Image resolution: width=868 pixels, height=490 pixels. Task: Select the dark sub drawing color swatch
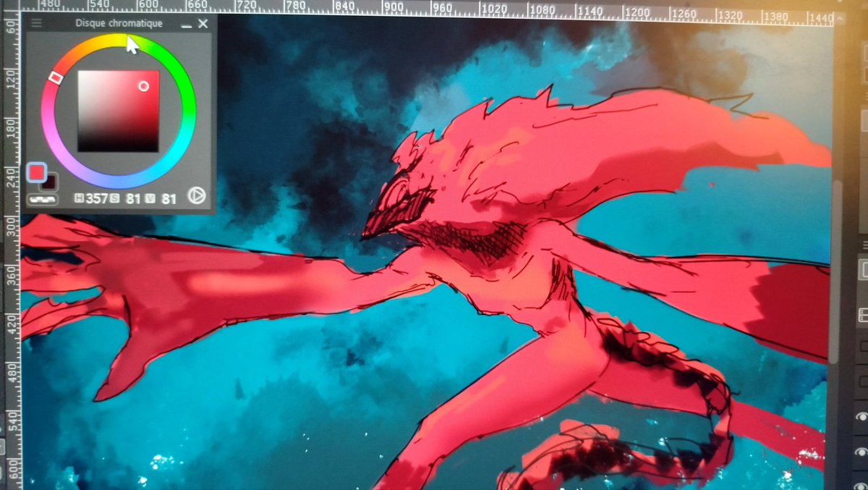51,182
